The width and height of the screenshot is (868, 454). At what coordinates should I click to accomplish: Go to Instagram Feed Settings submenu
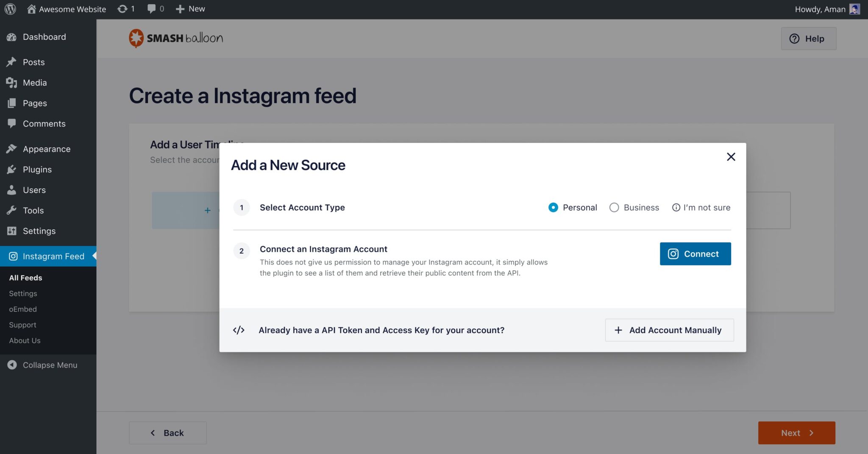[x=23, y=293]
